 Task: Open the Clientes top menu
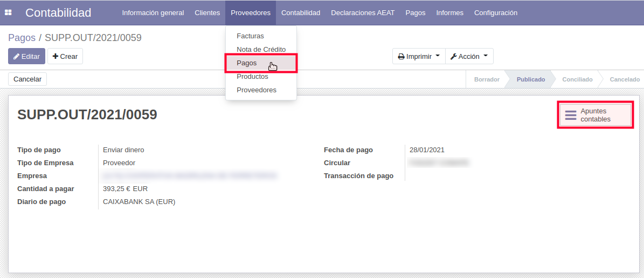[207, 12]
